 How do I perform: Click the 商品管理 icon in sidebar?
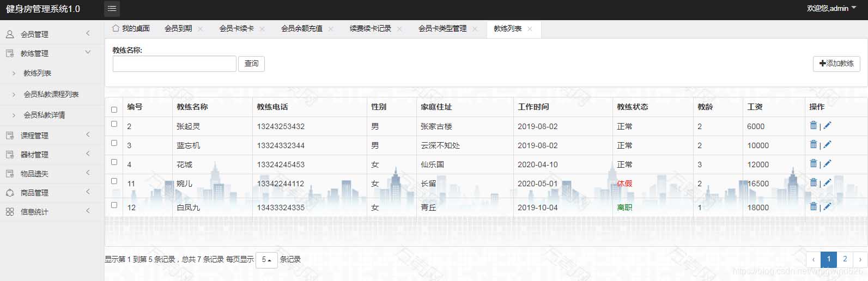coord(10,193)
